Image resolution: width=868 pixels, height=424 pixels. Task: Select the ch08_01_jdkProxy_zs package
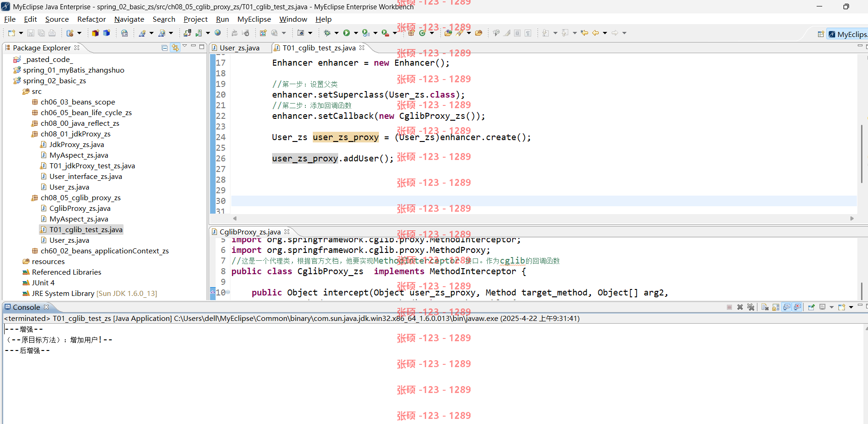pyautogui.click(x=75, y=134)
